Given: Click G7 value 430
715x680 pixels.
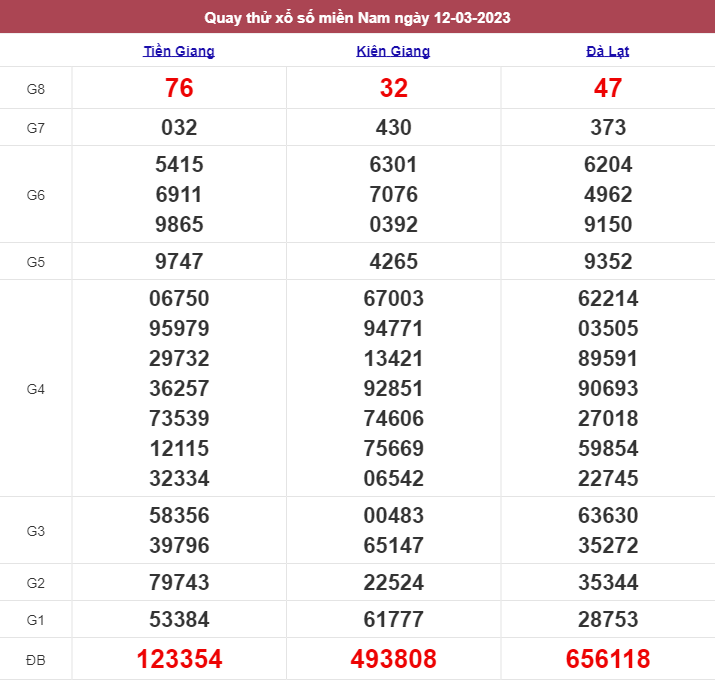Looking at the screenshot, I should 394,127.
